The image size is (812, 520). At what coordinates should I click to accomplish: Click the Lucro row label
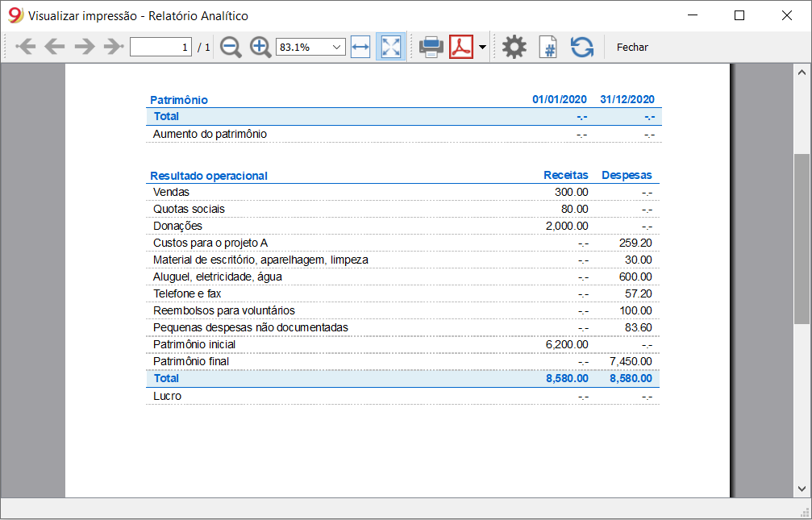(167, 396)
